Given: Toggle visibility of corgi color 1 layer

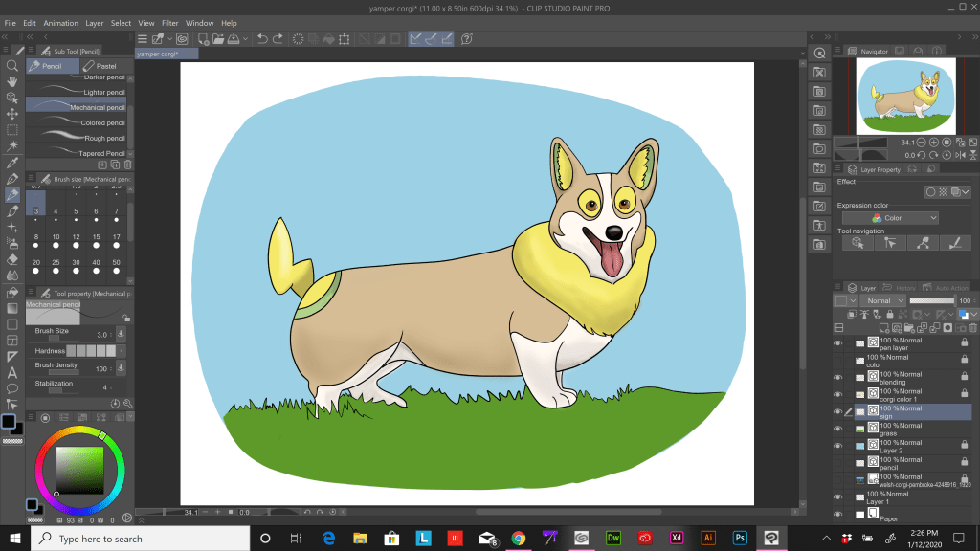Looking at the screenshot, I should tap(837, 394).
